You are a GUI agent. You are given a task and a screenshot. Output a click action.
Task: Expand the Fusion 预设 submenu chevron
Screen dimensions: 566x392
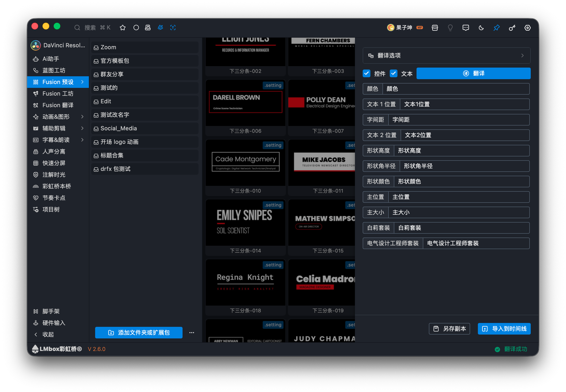(x=82, y=82)
